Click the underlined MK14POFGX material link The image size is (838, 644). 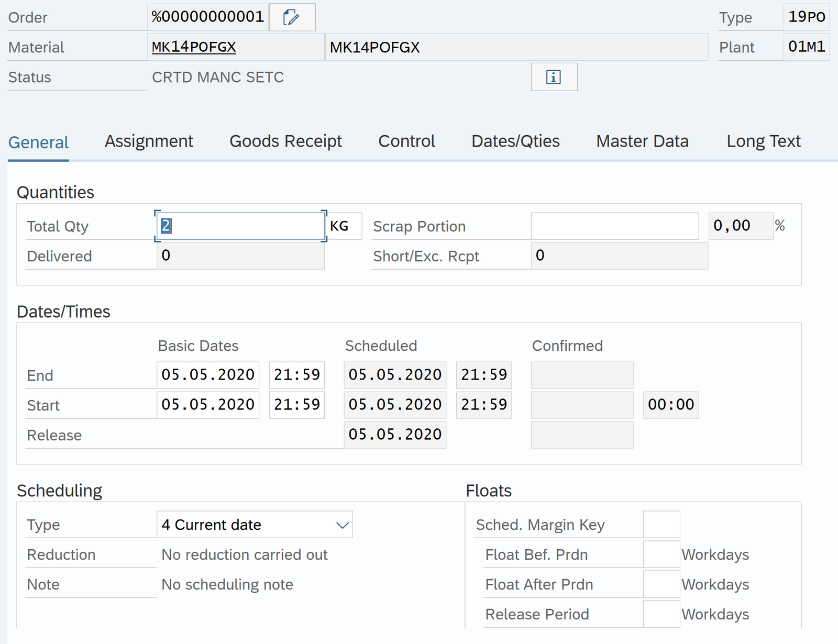pyautogui.click(x=194, y=47)
